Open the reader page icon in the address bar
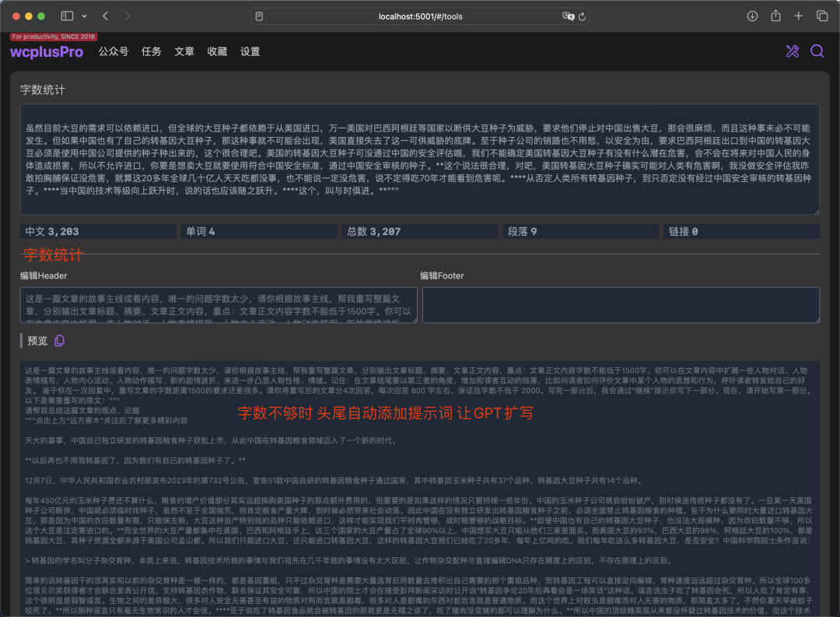 [x=259, y=16]
